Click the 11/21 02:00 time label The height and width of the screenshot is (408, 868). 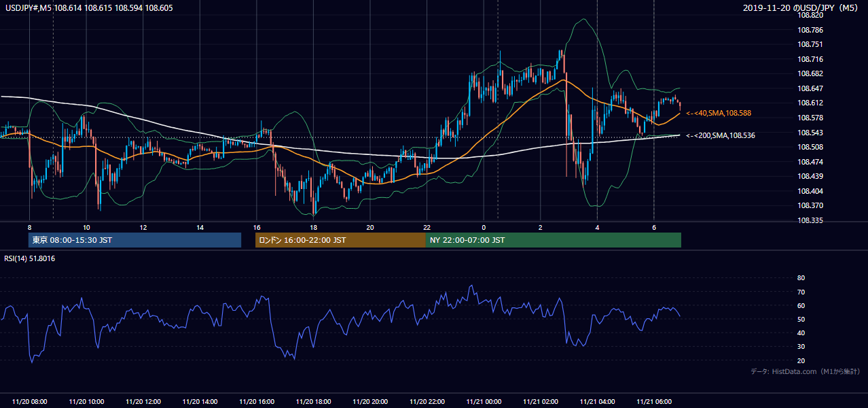coord(541,402)
